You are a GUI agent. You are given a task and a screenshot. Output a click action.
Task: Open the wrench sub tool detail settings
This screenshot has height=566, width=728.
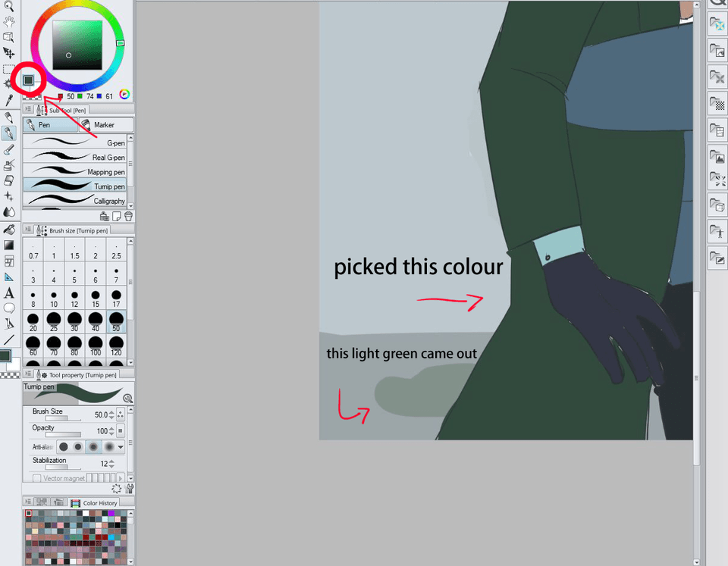tap(128, 489)
